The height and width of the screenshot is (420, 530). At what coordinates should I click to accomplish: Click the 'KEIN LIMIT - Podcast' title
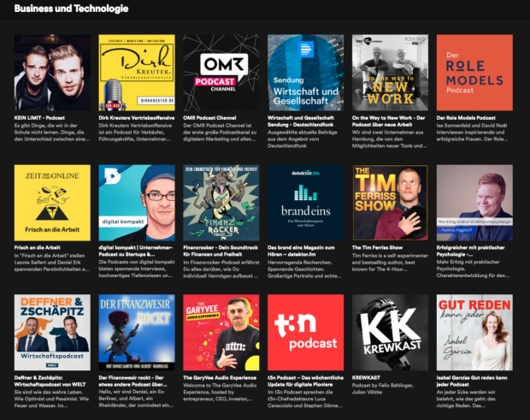(39, 118)
